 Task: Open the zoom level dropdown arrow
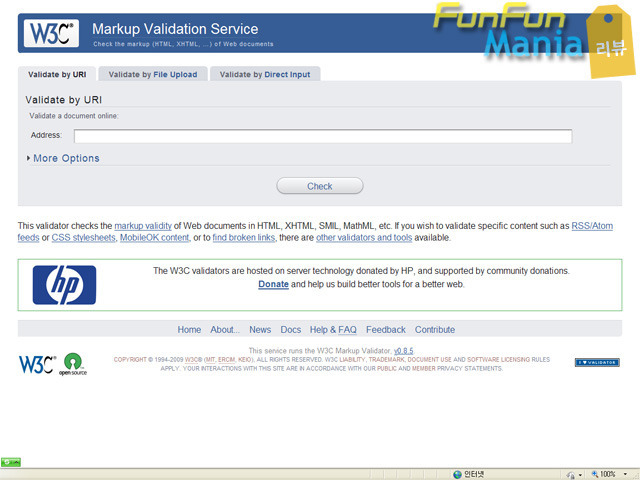(x=625, y=474)
